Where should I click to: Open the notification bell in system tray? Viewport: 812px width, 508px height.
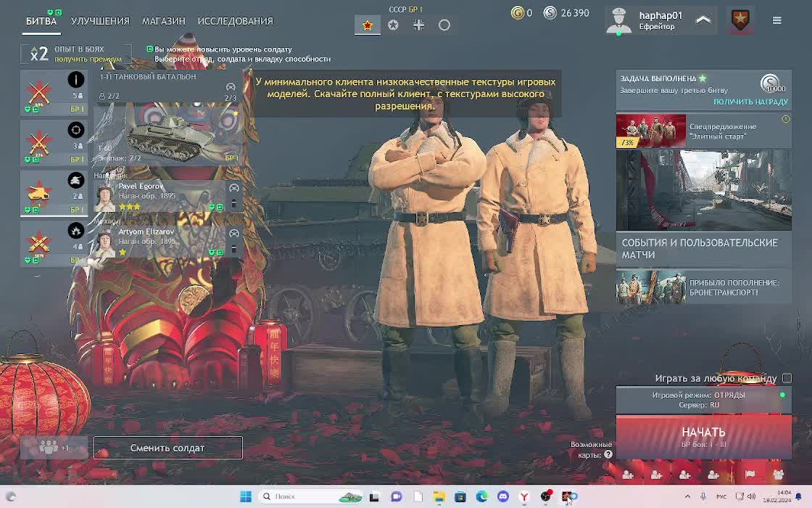[x=798, y=496]
